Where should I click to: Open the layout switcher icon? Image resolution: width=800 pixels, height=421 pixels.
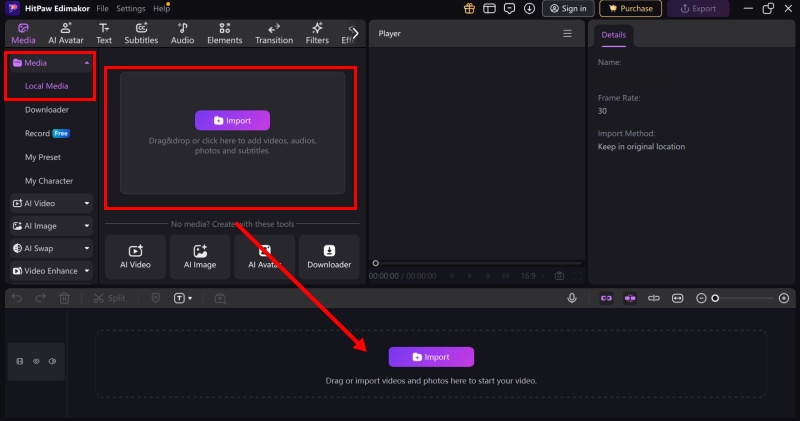(x=489, y=9)
